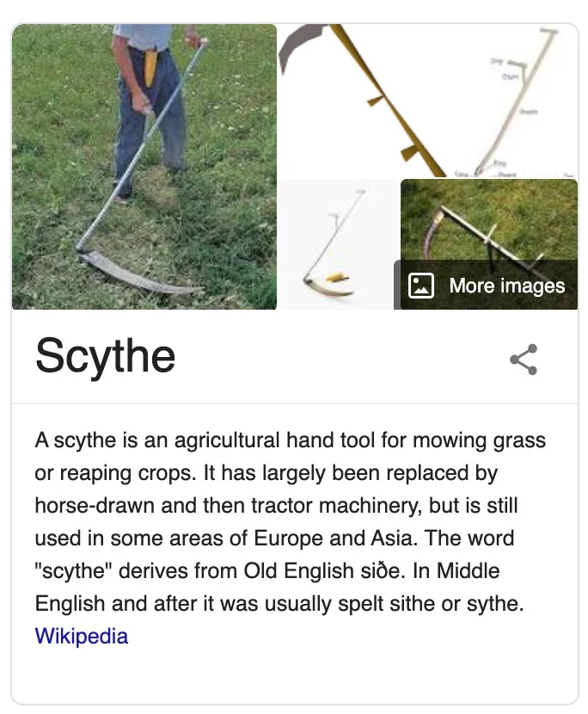Open the Wikipedia source link
The height and width of the screenshot is (714, 588).
pos(82,636)
